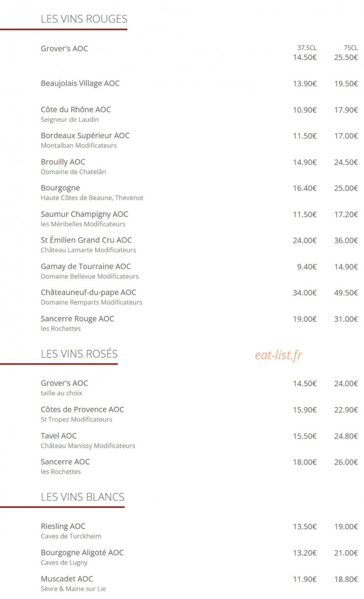Click the Brouilly AOC 24.50€ price
The height and width of the screenshot is (599, 364).
coord(346,162)
